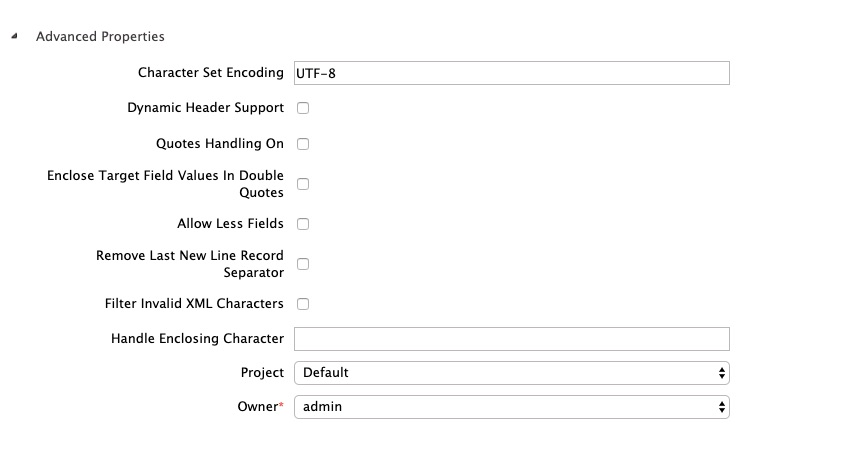Image resolution: width=867 pixels, height=449 pixels.
Task: Click the 'Project' field label
Action: coord(262,372)
